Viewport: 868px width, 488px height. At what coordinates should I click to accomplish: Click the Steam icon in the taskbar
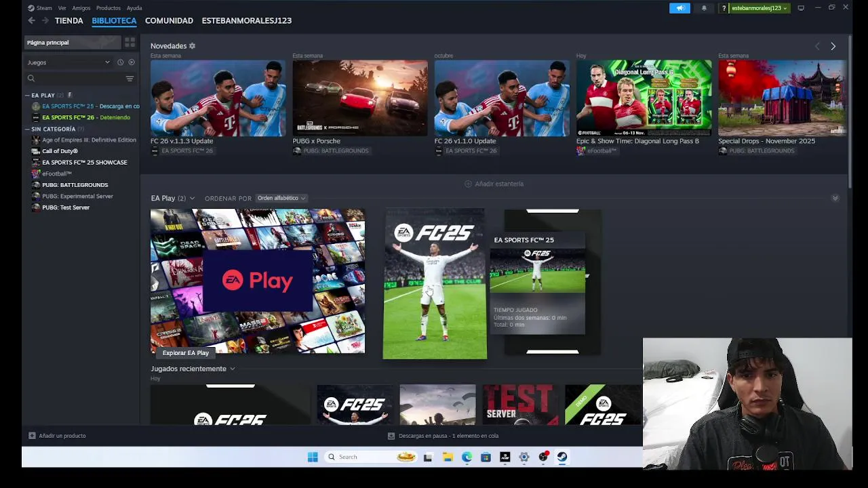(x=562, y=457)
